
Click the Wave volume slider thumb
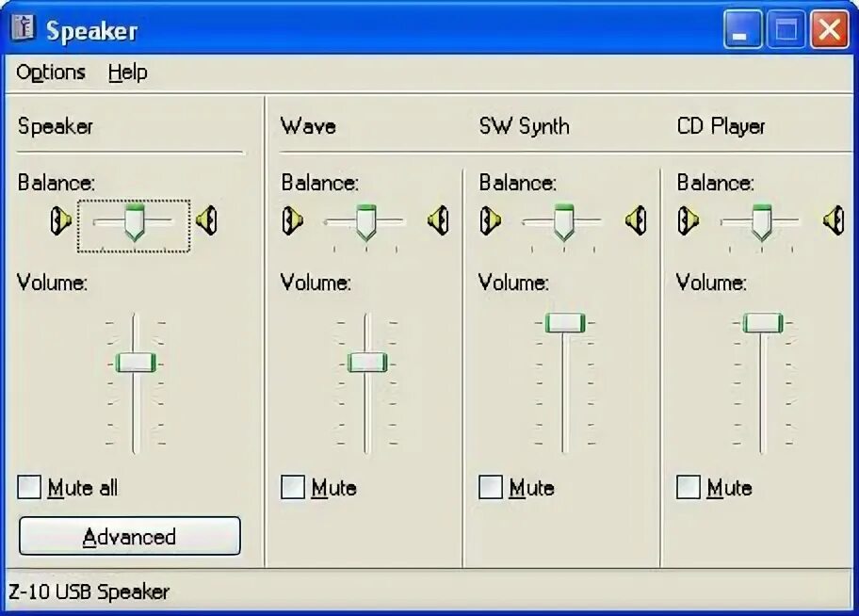tap(367, 363)
